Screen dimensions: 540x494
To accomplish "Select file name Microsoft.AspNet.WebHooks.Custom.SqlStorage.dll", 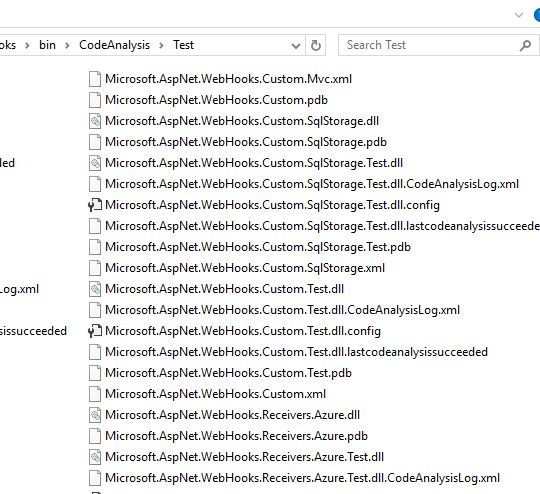I will (x=242, y=121).
